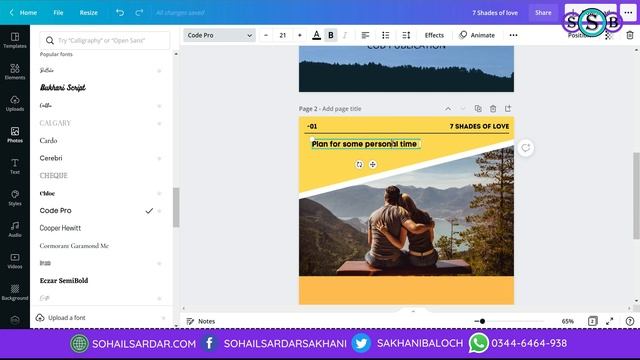640x360 pixels.
Task: Decrease font size with minus button
Action: tap(266, 35)
